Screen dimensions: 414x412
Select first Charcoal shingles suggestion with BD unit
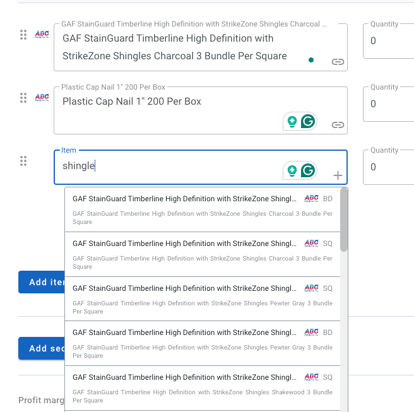(203, 209)
